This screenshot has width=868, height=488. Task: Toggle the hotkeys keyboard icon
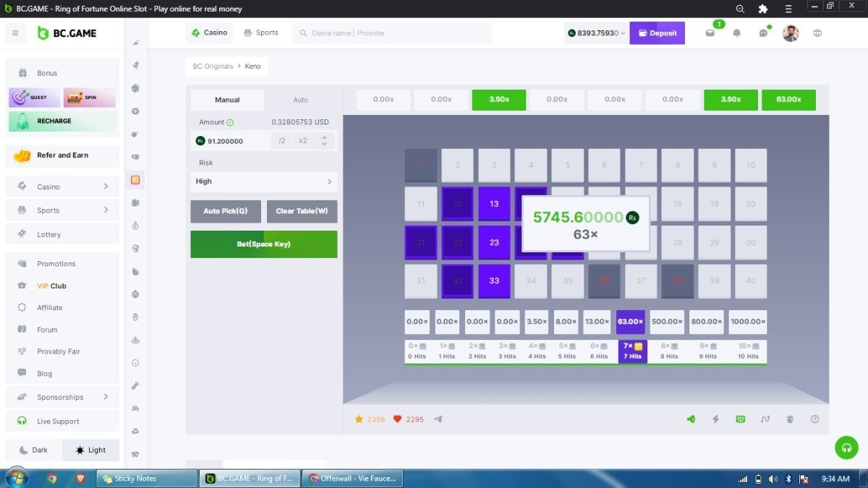(740, 419)
